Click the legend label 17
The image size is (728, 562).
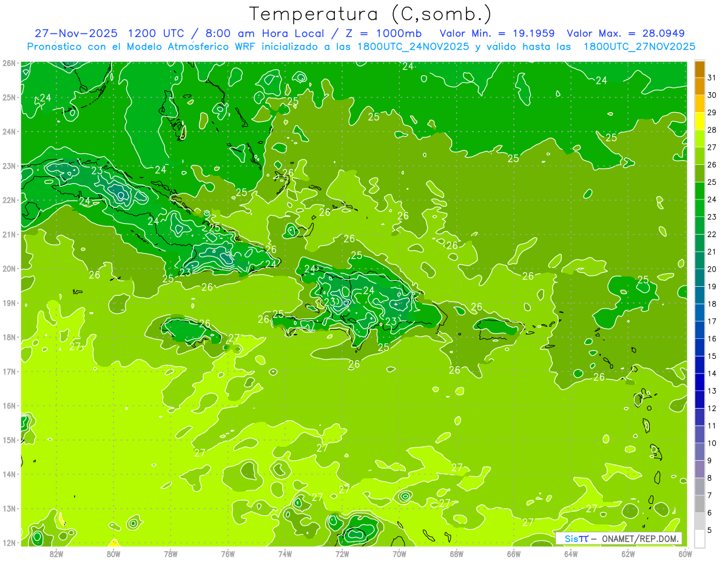[712, 321]
